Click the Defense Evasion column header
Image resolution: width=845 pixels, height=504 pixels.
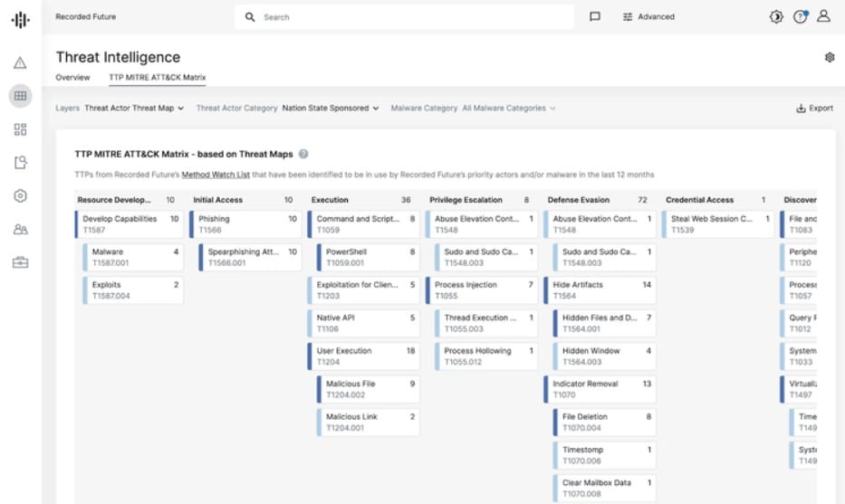pos(597,200)
